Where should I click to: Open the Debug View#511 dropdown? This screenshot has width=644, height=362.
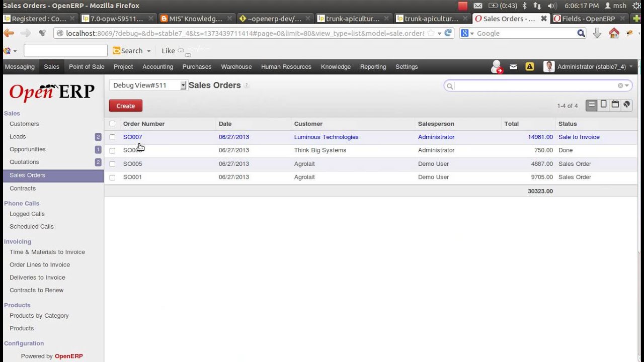tap(148, 85)
